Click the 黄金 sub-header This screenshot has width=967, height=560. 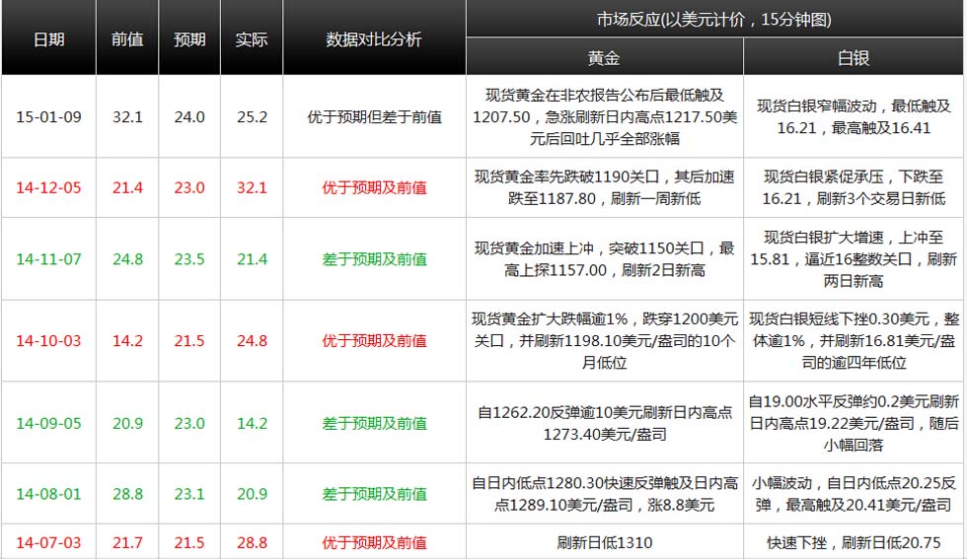click(604, 57)
